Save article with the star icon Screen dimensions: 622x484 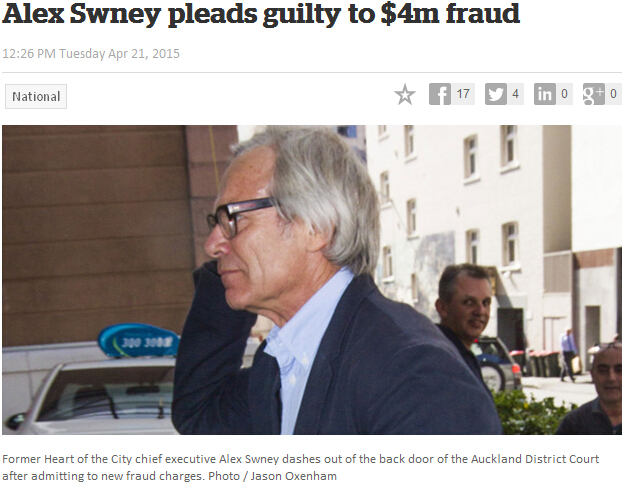coord(405,94)
